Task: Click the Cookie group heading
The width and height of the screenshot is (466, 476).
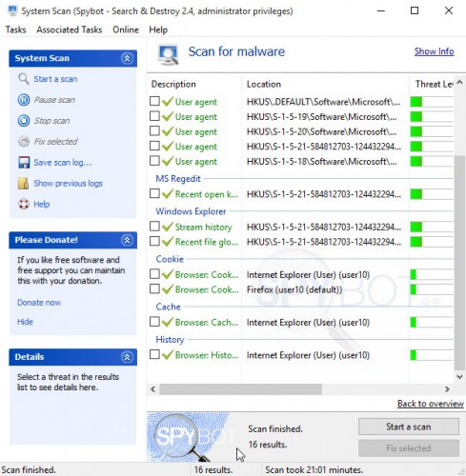Action: [170, 259]
